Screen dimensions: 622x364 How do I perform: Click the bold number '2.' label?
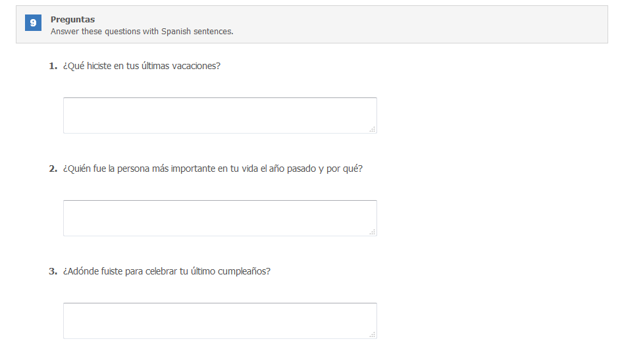tap(53, 169)
